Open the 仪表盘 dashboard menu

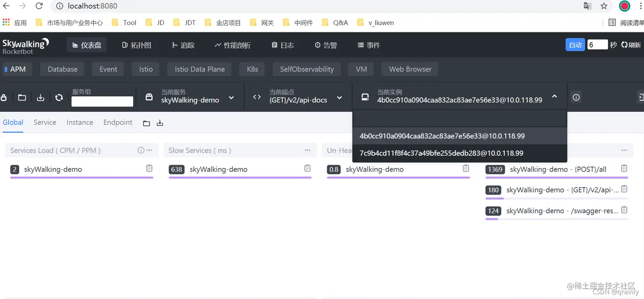click(86, 45)
